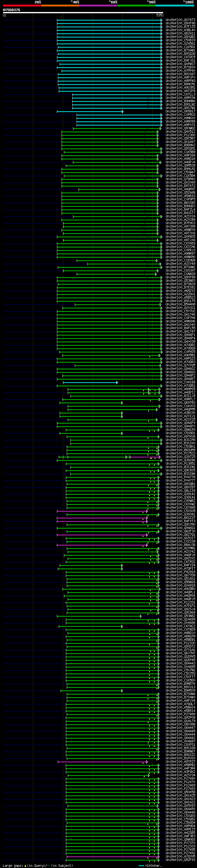
Task: Click label UniRef100_C0HI68
Action: 180,383
